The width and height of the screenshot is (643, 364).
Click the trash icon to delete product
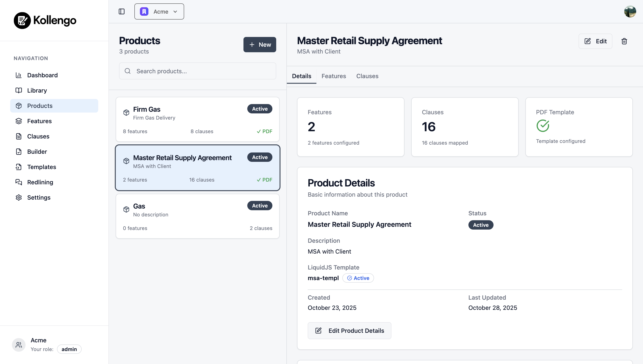point(624,41)
